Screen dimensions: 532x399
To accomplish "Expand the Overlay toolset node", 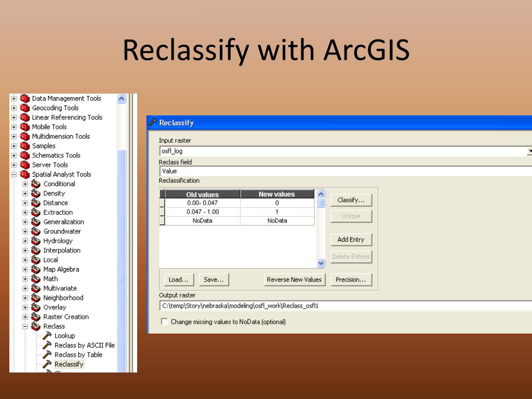I will 25,308.
